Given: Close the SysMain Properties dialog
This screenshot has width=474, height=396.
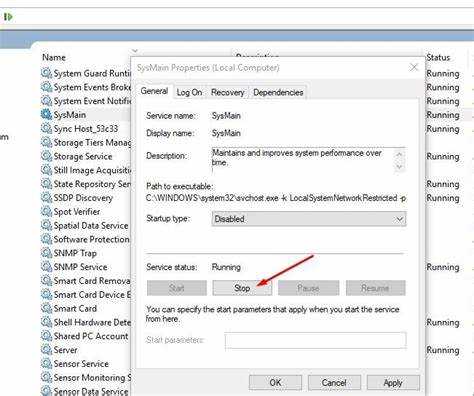Looking at the screenshot, I should (x=414, y=67).
